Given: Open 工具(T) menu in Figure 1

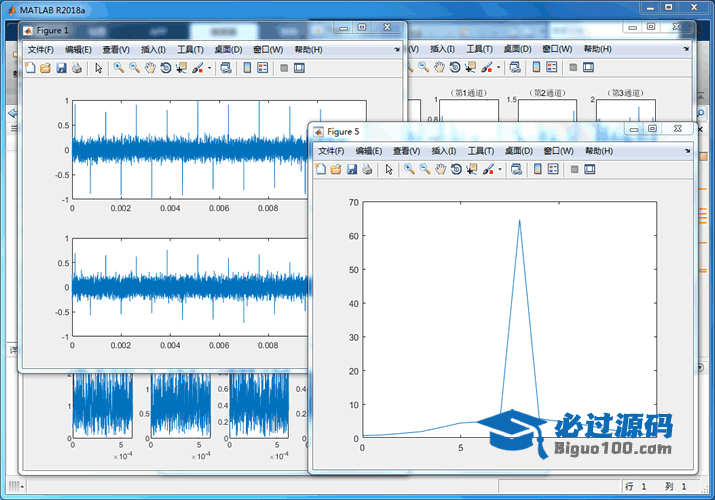Looking at the screenshot, I should pos(190,50).
